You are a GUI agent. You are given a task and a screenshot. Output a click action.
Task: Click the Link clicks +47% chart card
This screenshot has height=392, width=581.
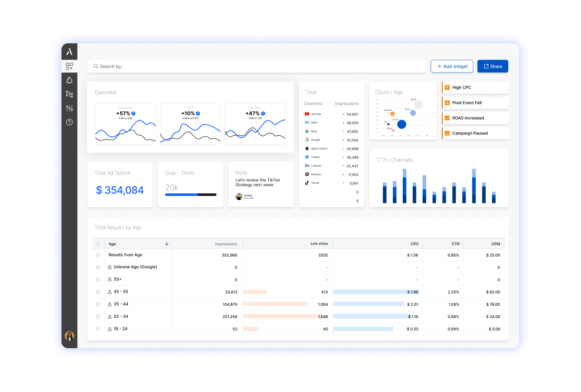(x=255, y=124)
